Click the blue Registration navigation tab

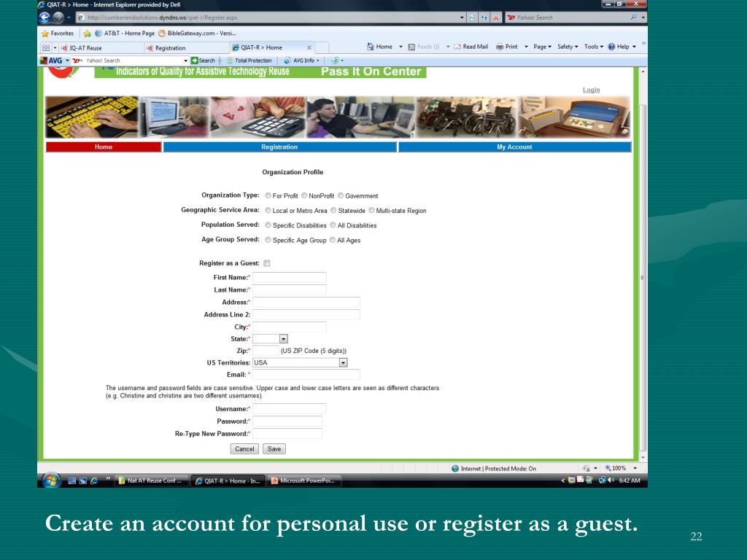point(279,147)
